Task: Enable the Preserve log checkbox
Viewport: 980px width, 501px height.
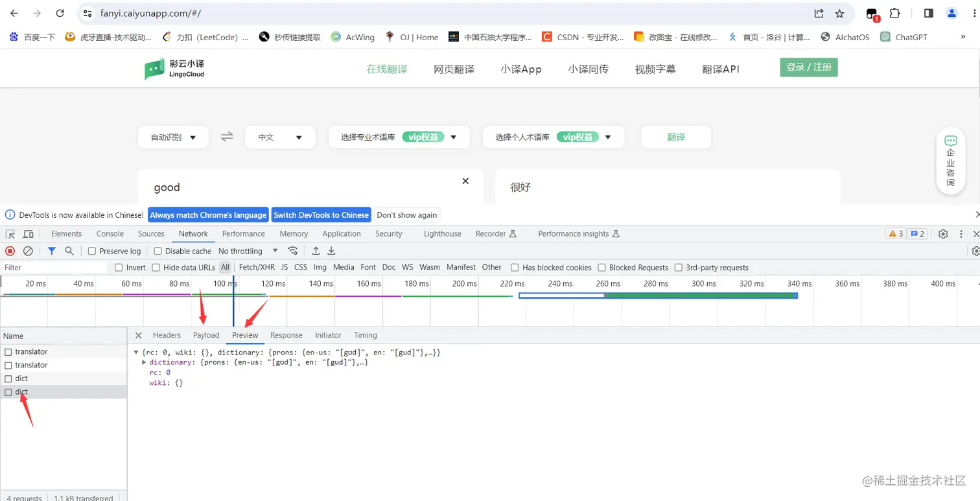Action: pyautogui.click(x=92, y=251)
